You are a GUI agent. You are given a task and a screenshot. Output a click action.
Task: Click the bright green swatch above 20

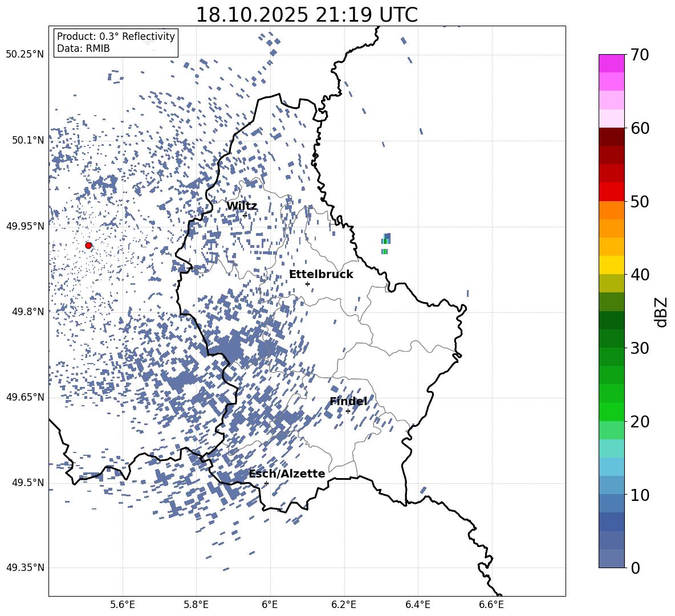(x=611, y=411)
